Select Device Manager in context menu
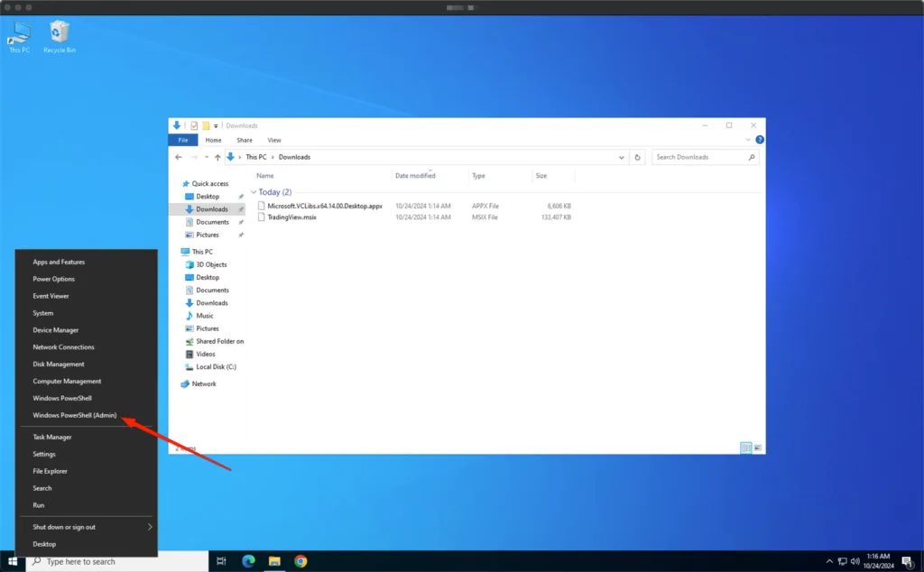Viewport: 924px width, 572px height. pyautogui.click(x=56, y=330)
